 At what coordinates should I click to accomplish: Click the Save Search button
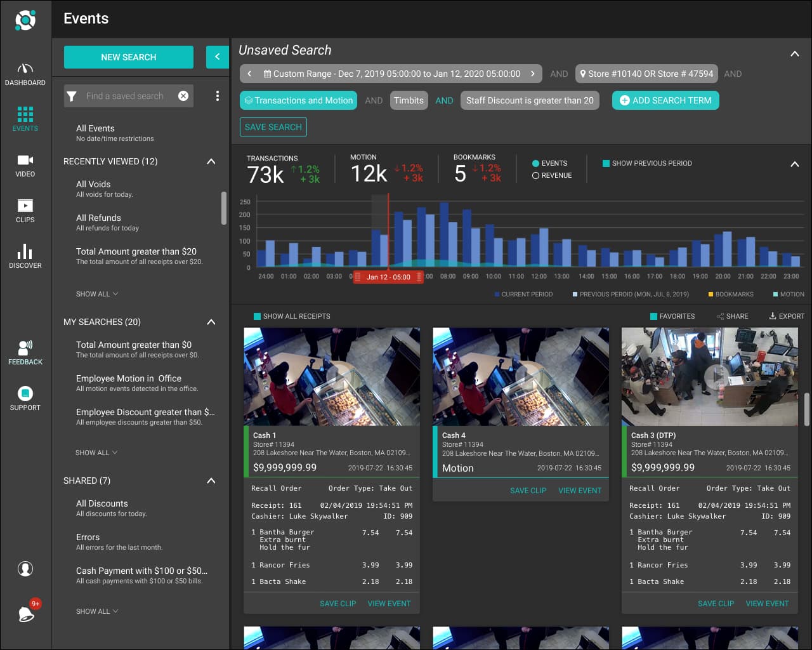pos(273,126)
